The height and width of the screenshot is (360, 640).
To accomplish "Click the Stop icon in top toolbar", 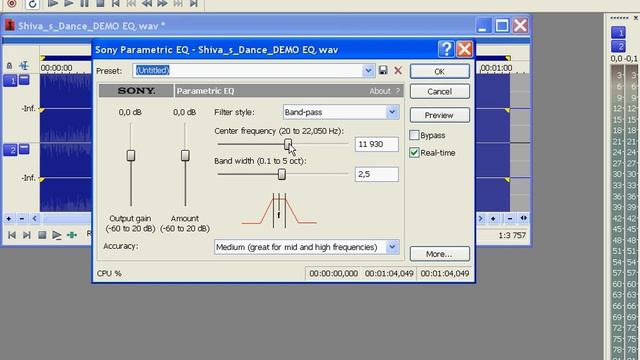I will (x=100, y=4).
